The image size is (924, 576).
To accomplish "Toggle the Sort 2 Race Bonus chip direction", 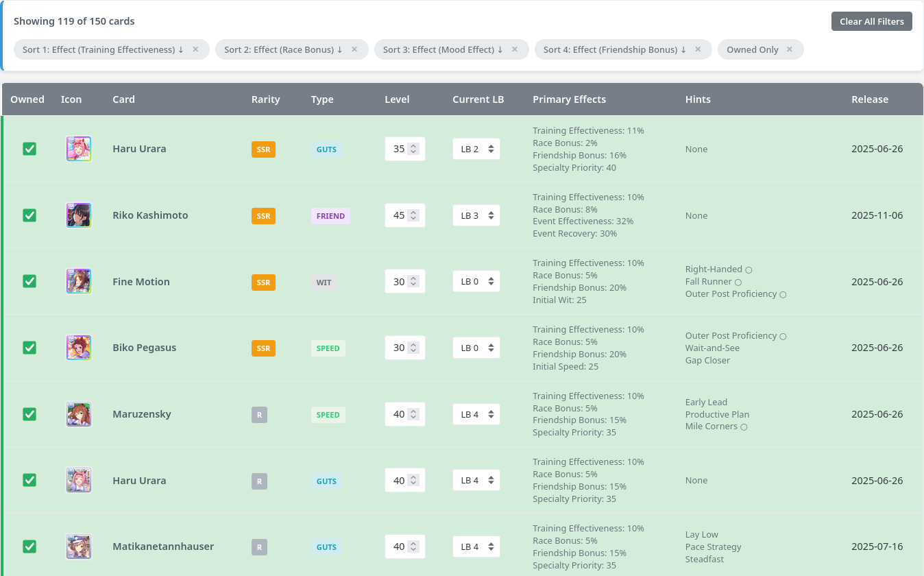I will coord(283,49).
